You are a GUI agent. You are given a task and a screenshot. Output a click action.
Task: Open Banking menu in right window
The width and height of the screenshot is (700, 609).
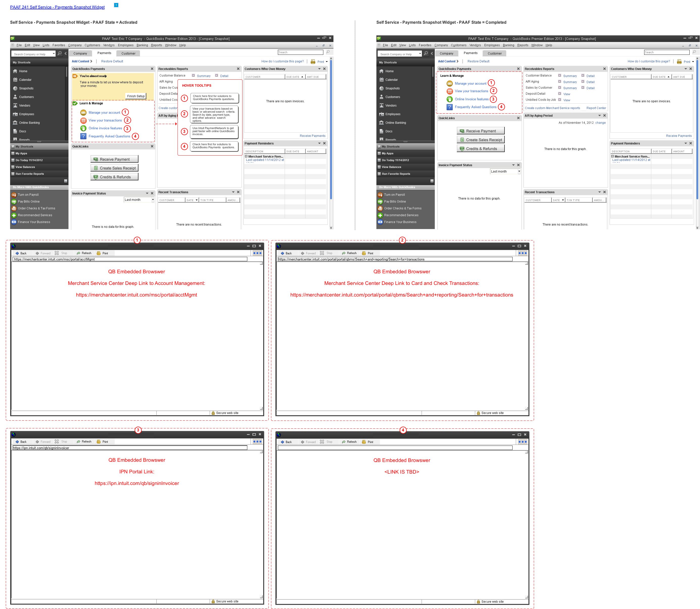508,45
